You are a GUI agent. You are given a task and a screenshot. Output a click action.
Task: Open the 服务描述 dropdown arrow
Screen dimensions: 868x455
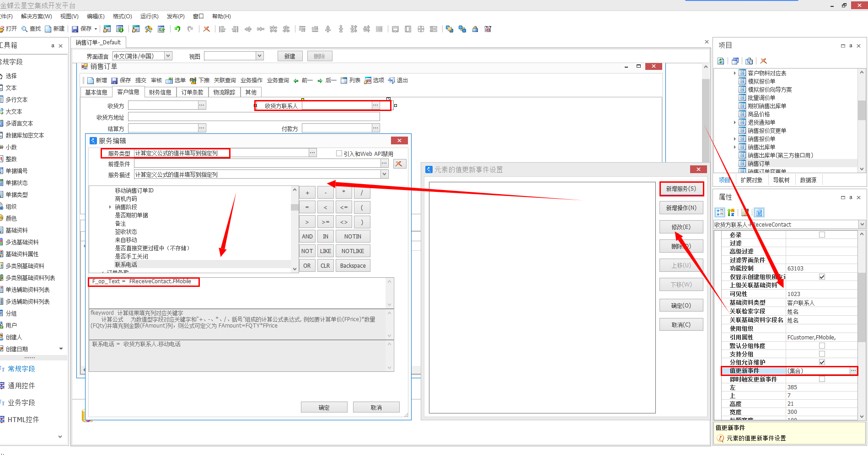pos(385,174)
